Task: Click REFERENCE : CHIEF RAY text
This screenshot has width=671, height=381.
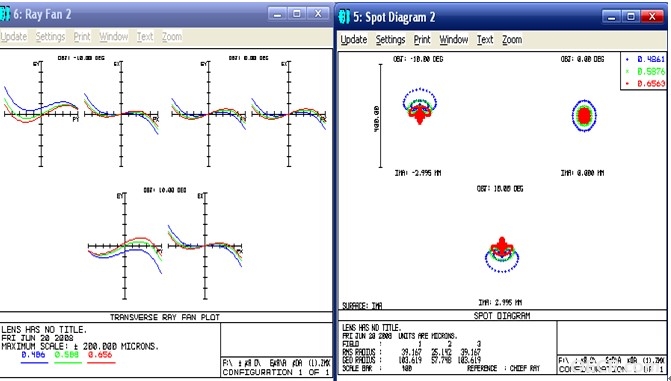Action: coord(503,368)
